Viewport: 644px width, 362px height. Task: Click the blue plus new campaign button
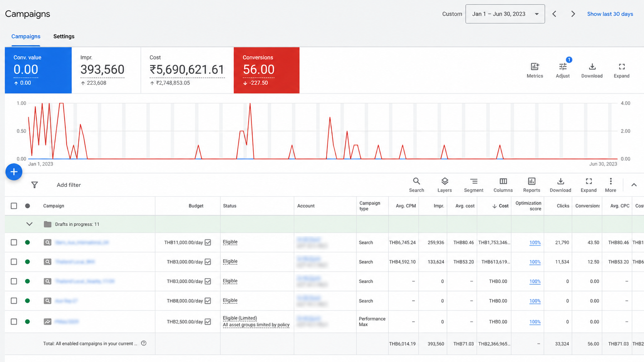14,172
